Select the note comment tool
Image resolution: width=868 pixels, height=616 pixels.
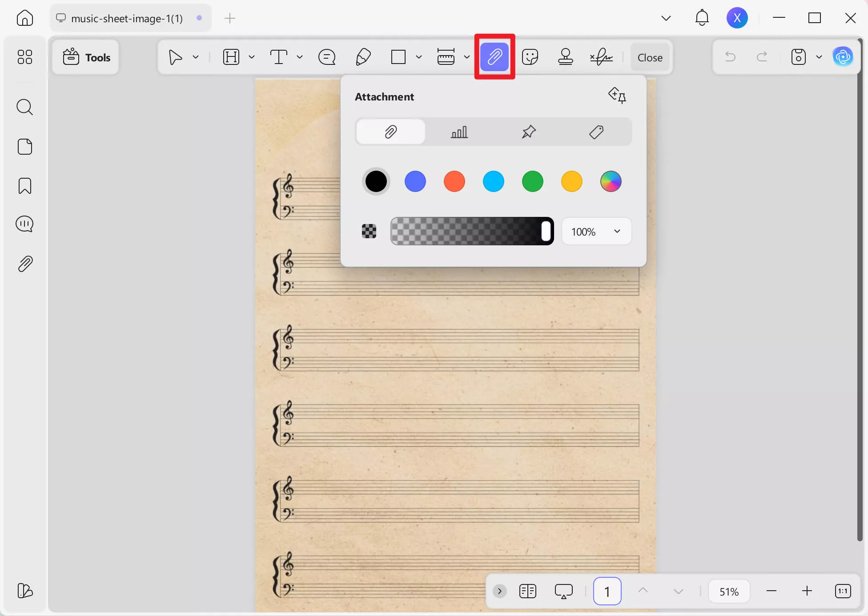(x=327, y=57)
